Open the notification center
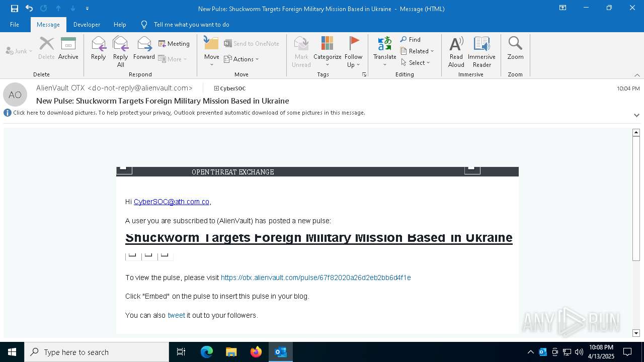 pos(627,352)
